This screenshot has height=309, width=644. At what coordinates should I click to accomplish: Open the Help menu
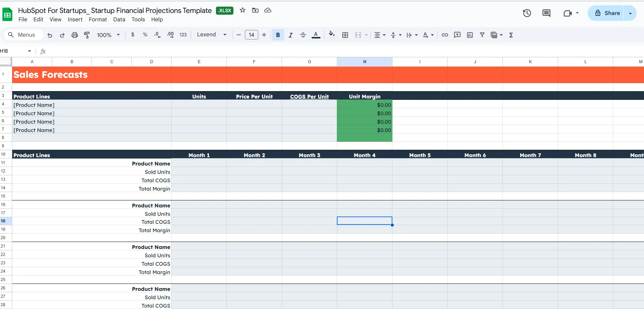(x=157, y=20)
